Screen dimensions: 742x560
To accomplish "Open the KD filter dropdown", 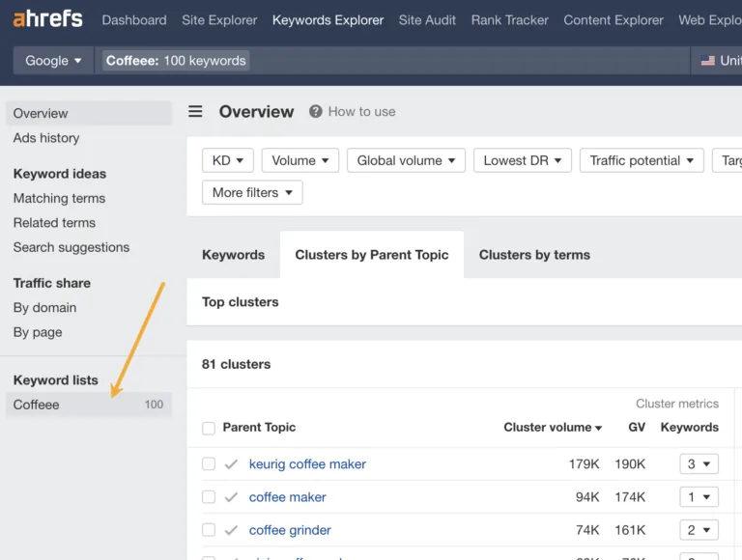I will 228,160.
